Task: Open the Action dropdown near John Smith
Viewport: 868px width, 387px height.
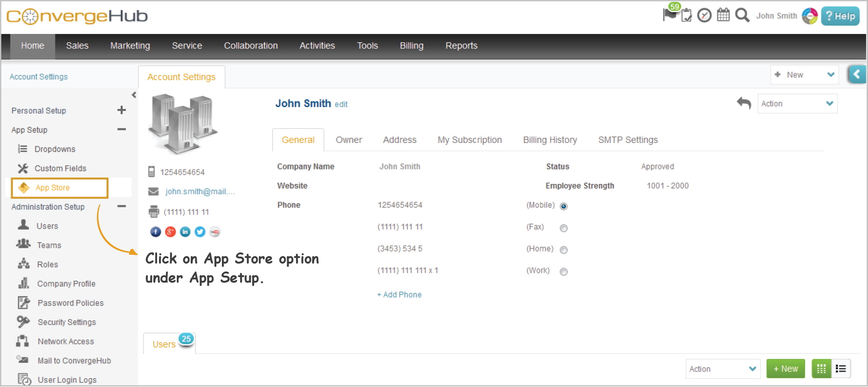Action: tap(797, 103)
